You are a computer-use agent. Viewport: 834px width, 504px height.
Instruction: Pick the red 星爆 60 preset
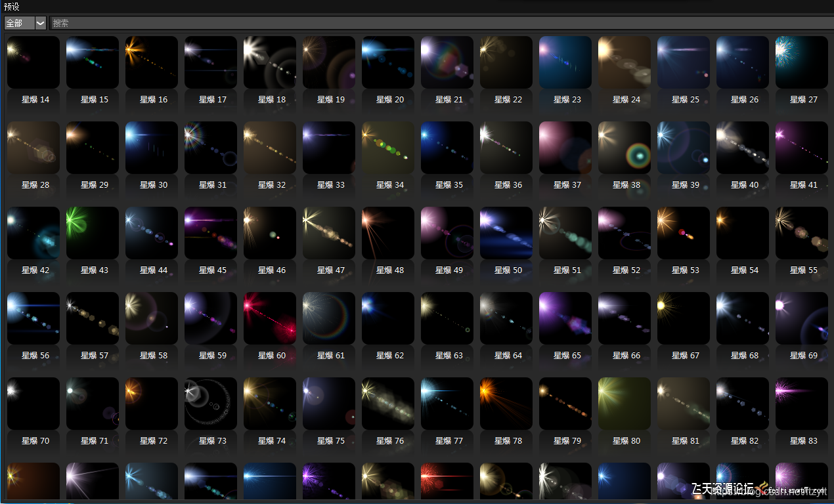[x=270, y=318]
